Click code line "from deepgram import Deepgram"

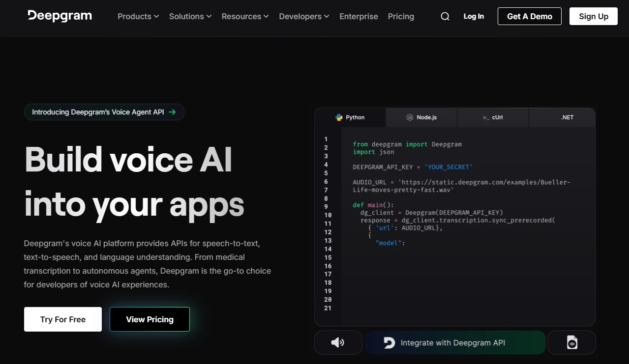407,144
